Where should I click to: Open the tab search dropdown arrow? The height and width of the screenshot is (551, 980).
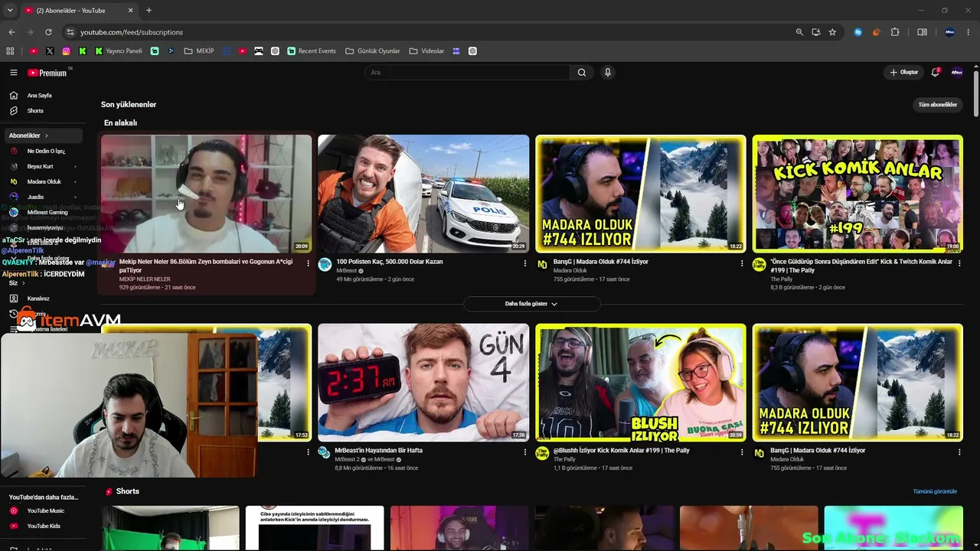(10, 11)
